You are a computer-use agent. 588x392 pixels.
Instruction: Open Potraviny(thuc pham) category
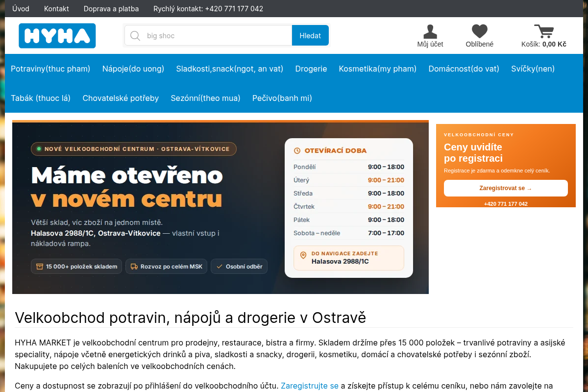coord(50,69)
